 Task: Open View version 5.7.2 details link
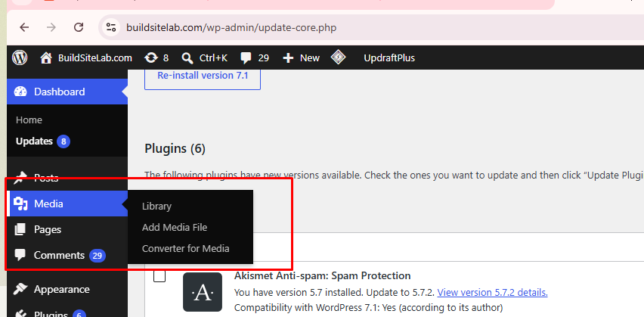pos(492,292)
